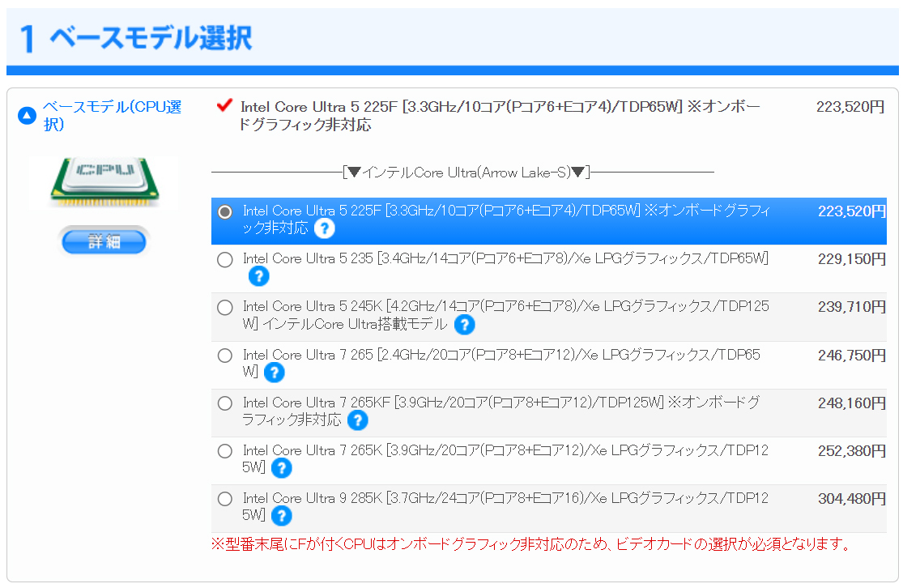Open help for Core Ultra 7 265

tap(274, 373)
